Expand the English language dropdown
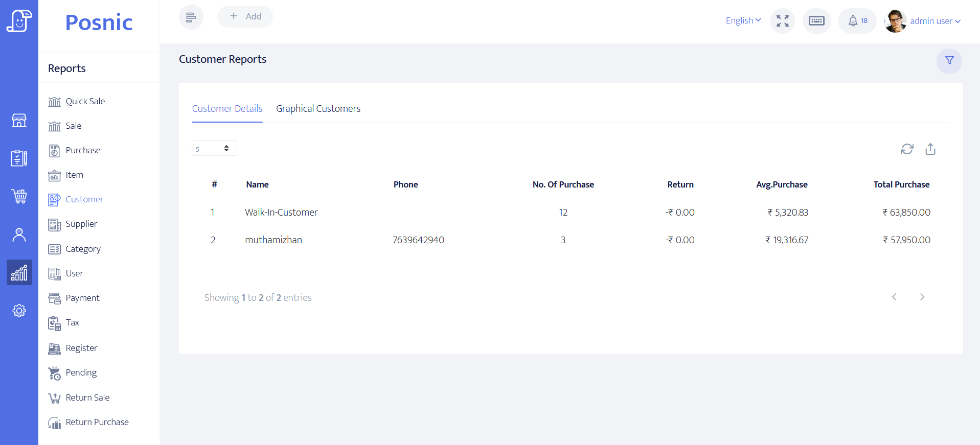Viewport: 980px width, 445px height. [743, 20]
